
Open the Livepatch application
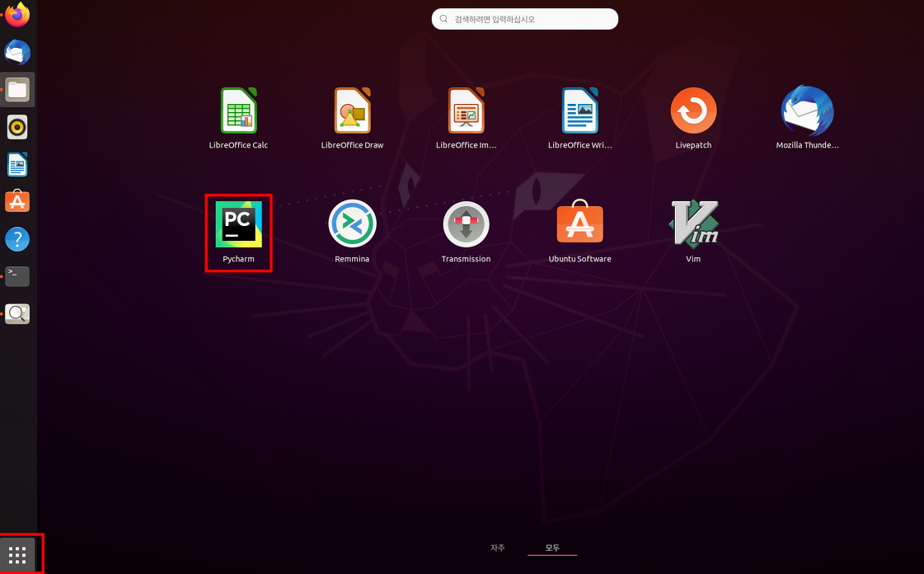693,118
